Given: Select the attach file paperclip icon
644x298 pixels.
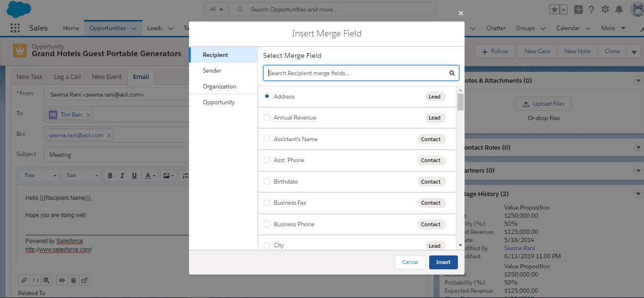Looking at the screenshot, I should (x=24, y=280).
